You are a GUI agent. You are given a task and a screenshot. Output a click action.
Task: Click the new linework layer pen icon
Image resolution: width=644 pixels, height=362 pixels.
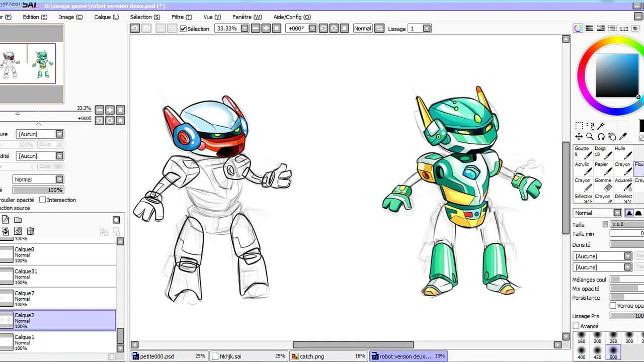click(x=6, y=220)
